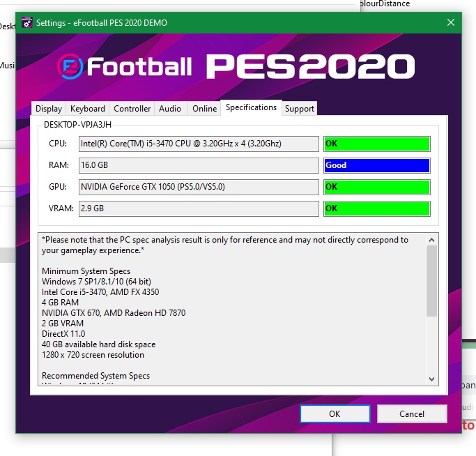Open the Online tab
The width and height of the screenshot is (476, 456).
tap(205, 109)
